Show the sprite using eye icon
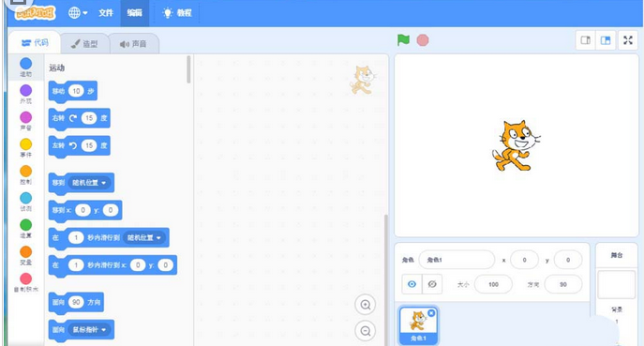644x346 pixels. tap(412, 284)
